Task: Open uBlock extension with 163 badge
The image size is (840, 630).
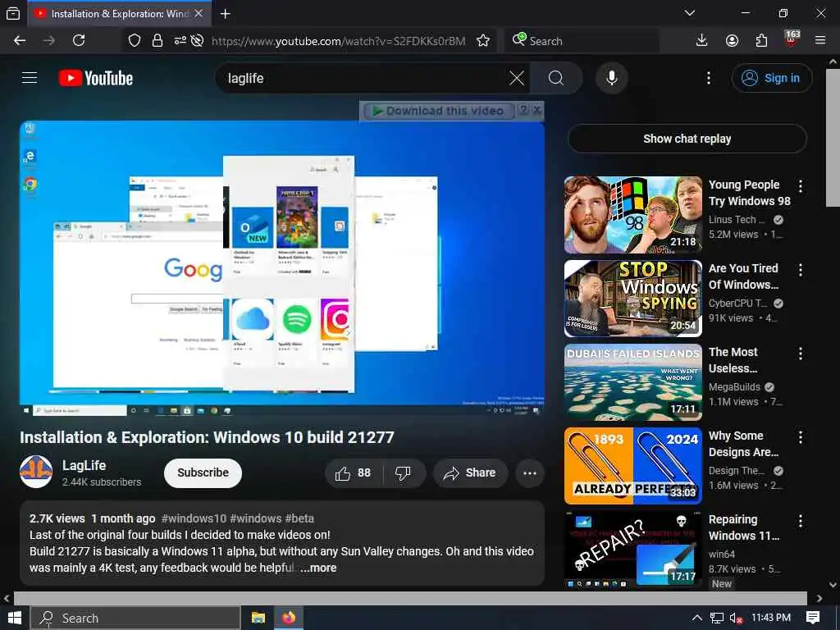Action: coord(792,39)
